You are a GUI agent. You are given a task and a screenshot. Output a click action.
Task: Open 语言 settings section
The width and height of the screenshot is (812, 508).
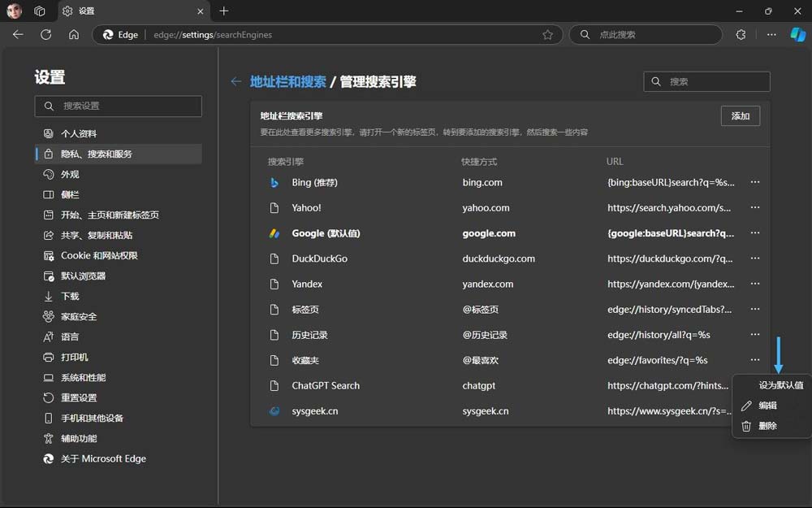click(x=118, y=336)
